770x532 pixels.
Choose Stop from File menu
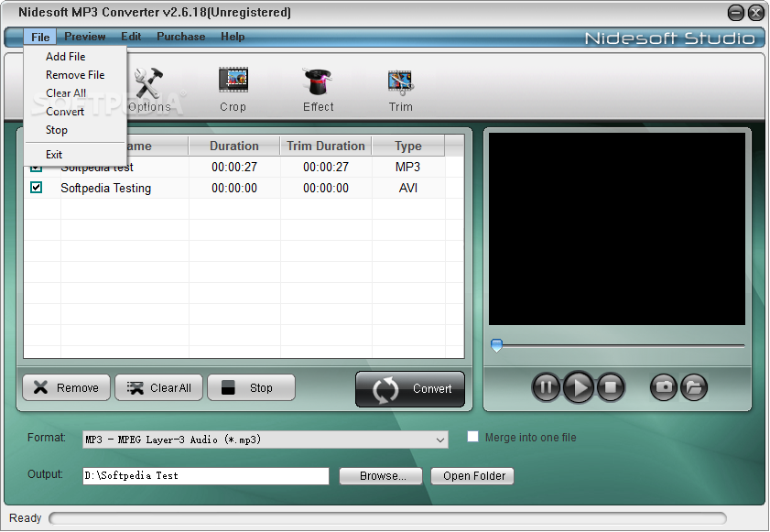click(x=75, y=130)
